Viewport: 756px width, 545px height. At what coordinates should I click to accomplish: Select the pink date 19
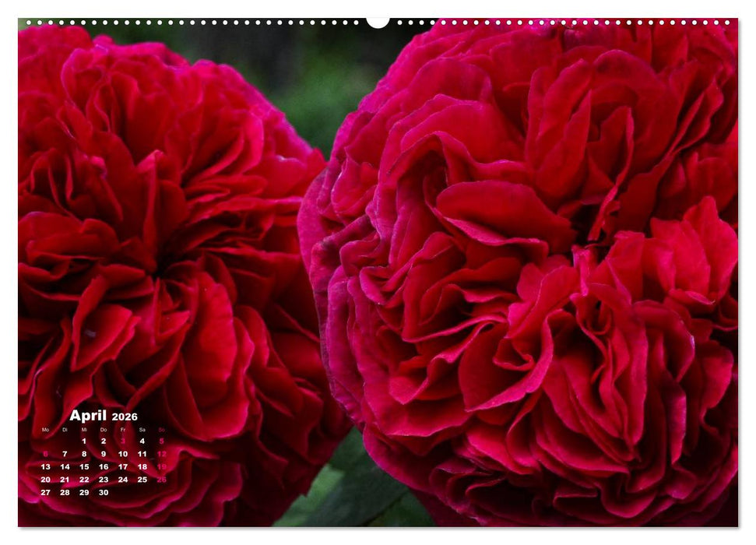click(x=163, y=467)
